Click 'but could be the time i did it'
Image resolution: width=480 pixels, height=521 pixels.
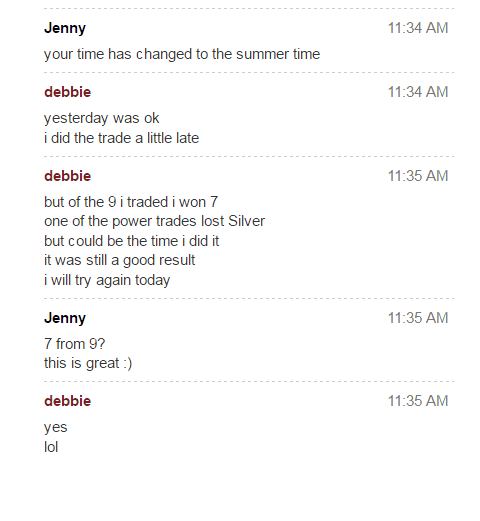[131, 241]
